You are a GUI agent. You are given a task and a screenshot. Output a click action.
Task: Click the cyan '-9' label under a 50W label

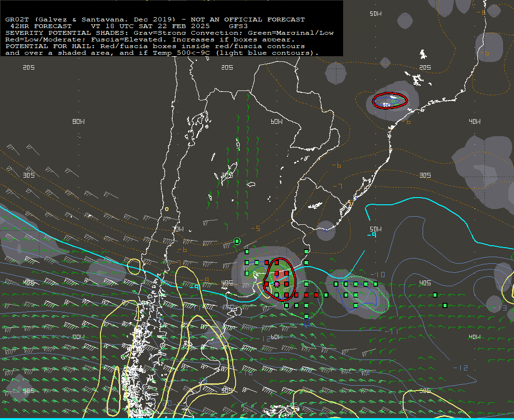point(372,235)
